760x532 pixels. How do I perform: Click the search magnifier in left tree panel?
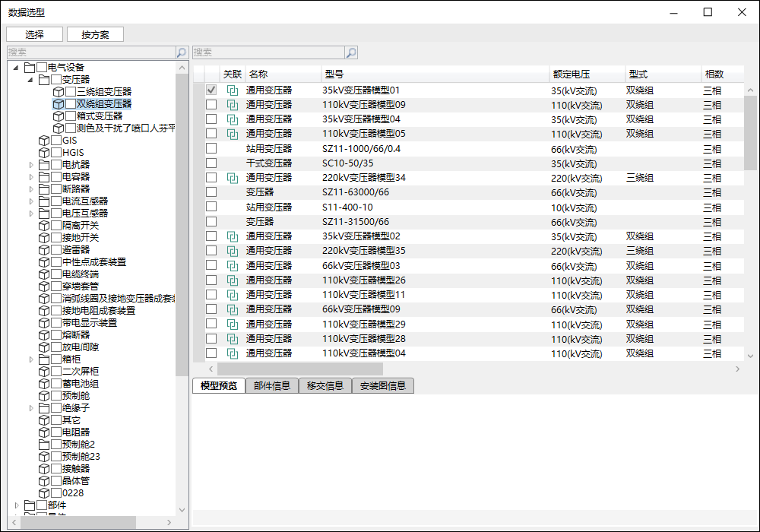pos(181,52)
